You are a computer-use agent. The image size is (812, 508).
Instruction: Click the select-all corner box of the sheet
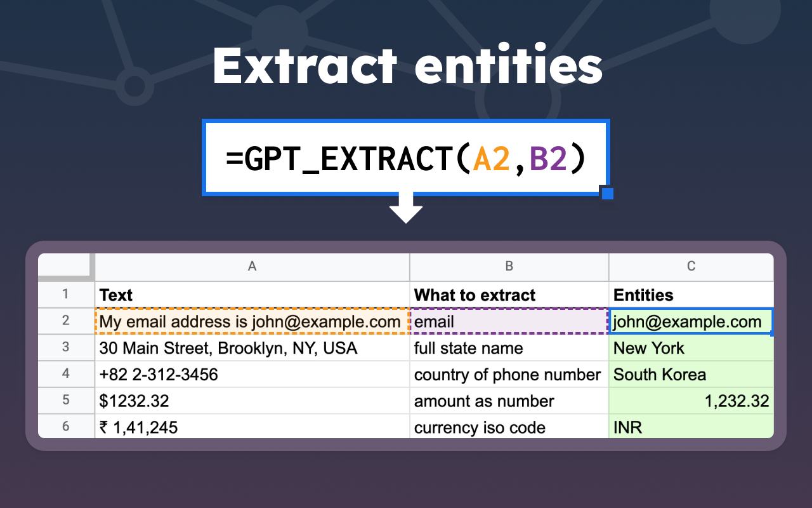click(66, 267)
